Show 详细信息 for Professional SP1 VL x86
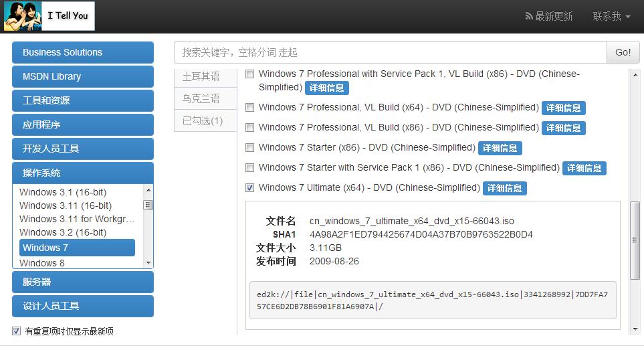This screenshot has height=346, width=644. pyautogui.click(x=327, y=88)
